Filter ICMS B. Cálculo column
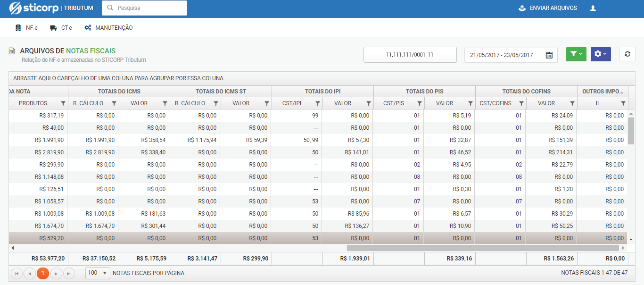 tap(114, 103)
